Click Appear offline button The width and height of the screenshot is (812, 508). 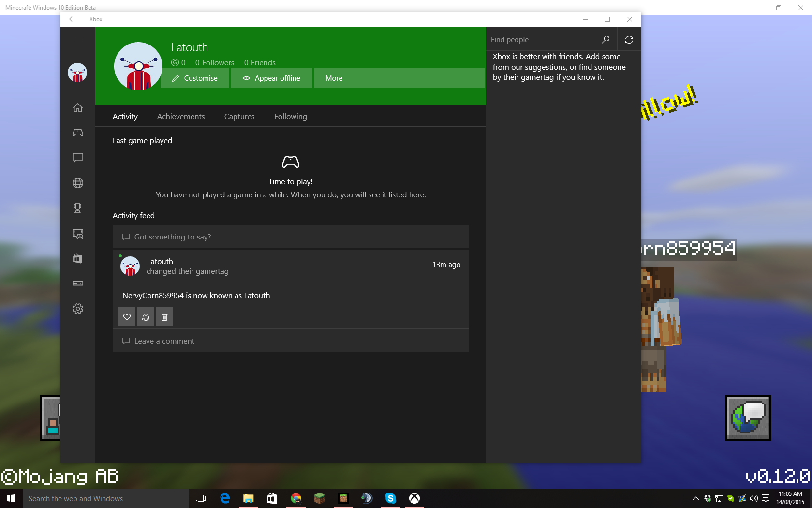coord(271,78)
